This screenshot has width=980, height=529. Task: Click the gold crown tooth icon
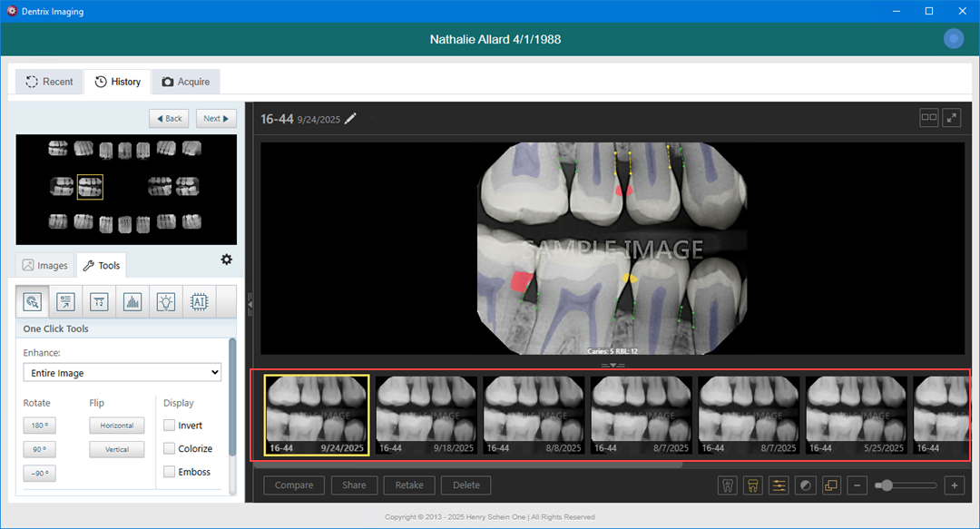click(752, 485)
